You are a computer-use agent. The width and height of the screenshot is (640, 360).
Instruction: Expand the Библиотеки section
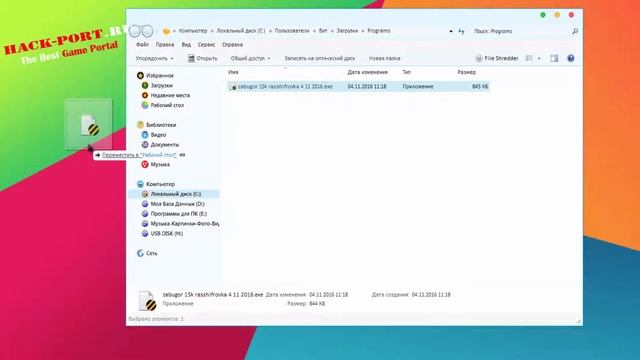[x=161, y=125]
